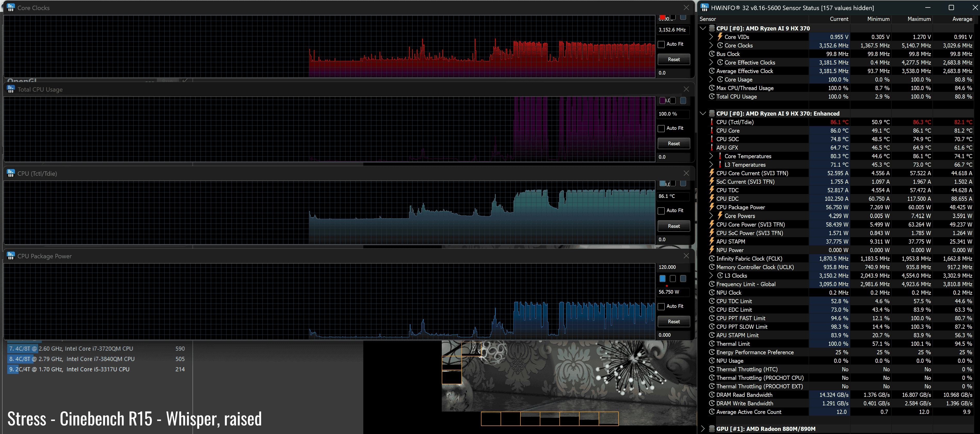The width and height of the screenshot is (980, 434).
Task: Click the Sensor column header
Action: pos(708,19)
